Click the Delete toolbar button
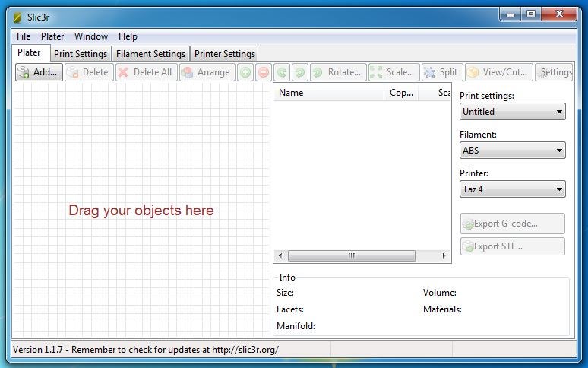 pos(89,72)
